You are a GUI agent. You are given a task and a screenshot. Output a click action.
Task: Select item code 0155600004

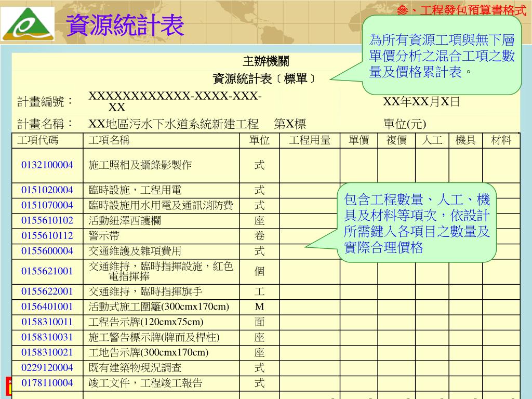click(47, 251)
